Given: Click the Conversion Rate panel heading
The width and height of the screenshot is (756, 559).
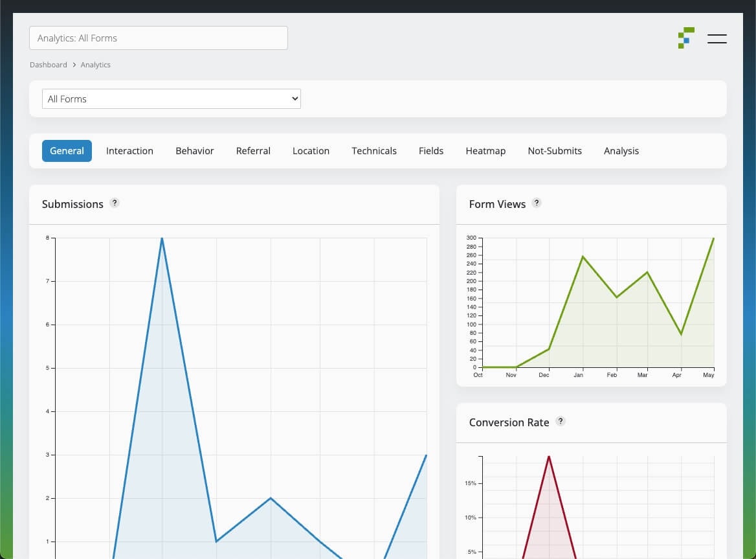Looking at the screenshot, I should 509,422.
